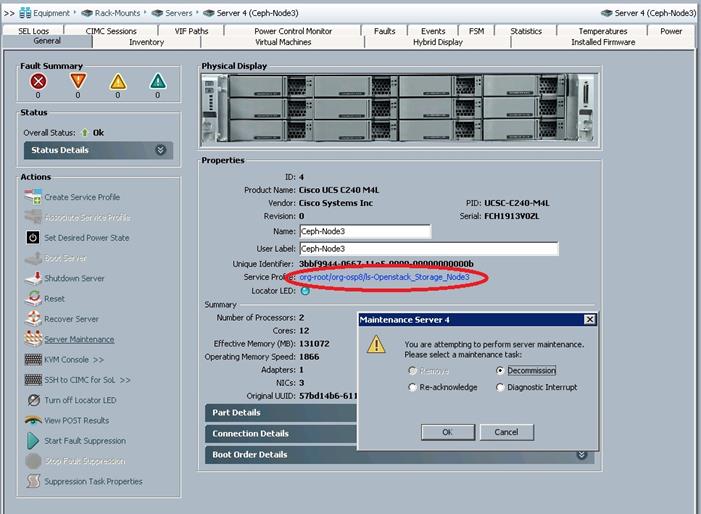Click the Start Fault Suppression play icon
701x514 pixels.
(x=33, y=440)
